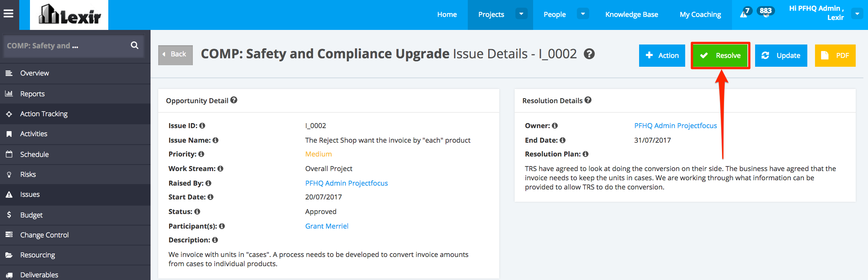
Task: Open Change Control in the sidebar
Action: (75, 235)
